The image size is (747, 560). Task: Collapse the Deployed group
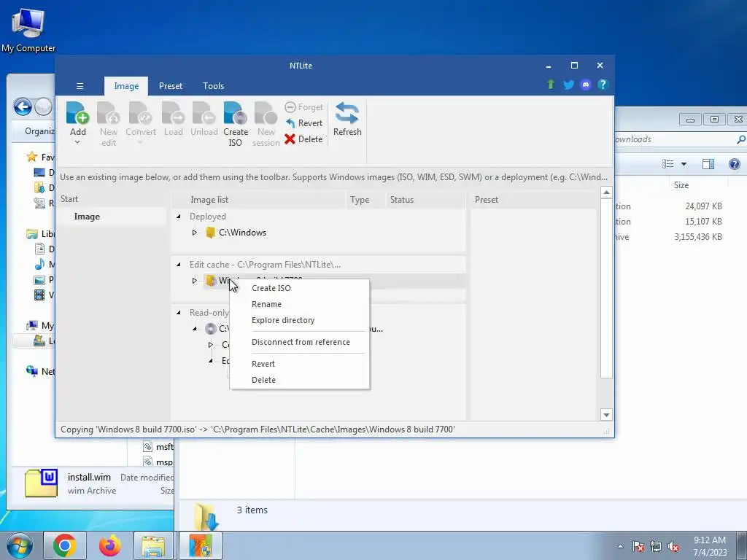179,216
